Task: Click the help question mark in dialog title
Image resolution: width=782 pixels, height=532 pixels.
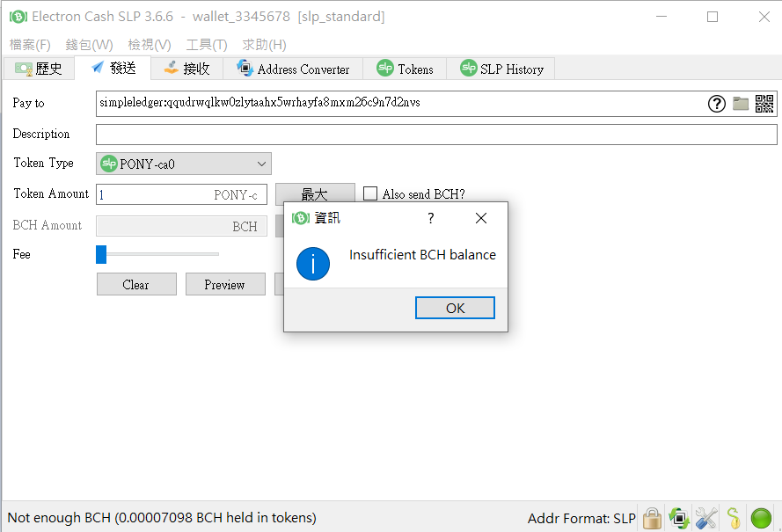Action: (431, 218)
